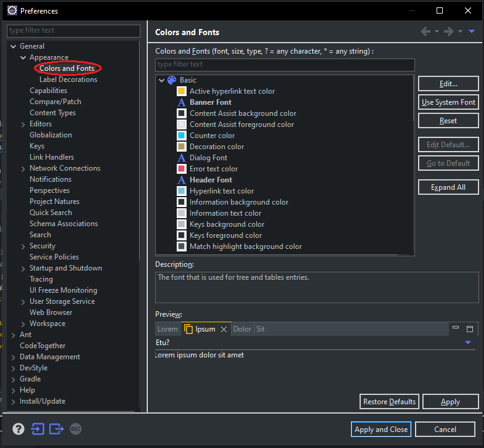Click the Expand All button
The height and width of the screenshot is (448, 484).
[448, 187]
